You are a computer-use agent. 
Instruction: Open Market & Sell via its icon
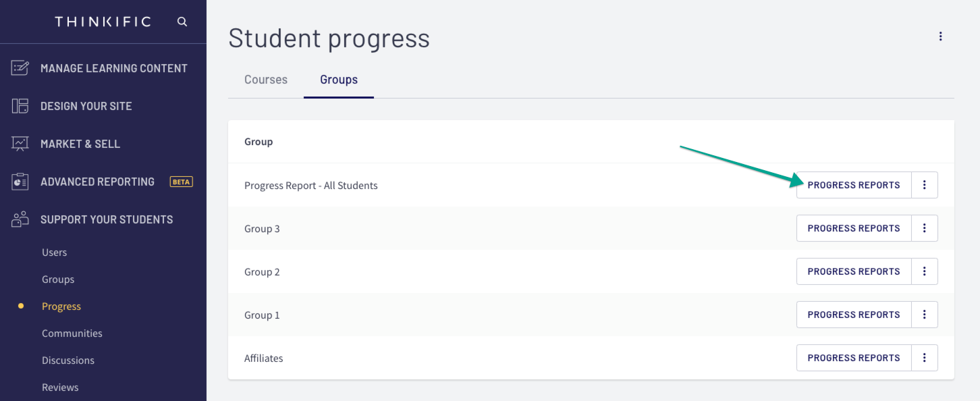pyautogui.click(x=18, y=143)
